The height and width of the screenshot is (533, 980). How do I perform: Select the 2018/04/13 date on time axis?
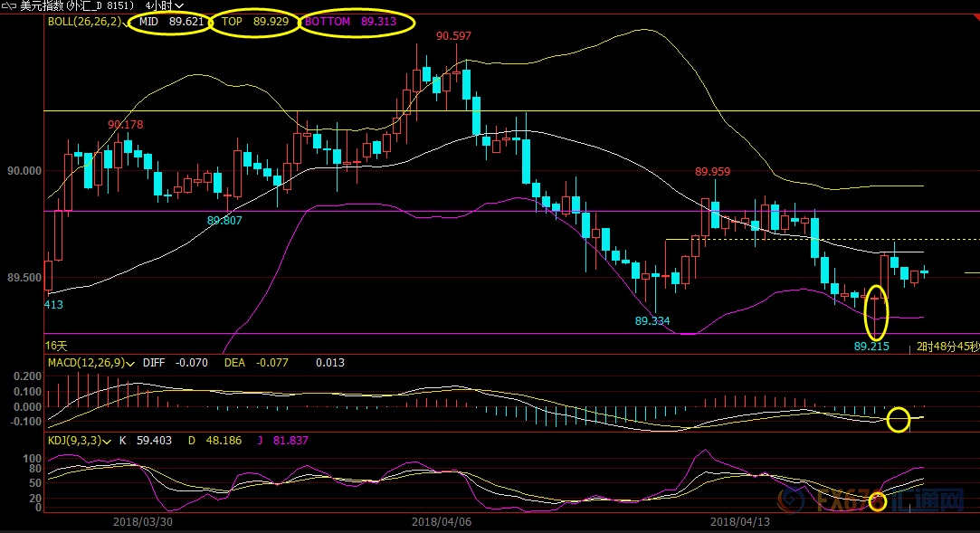click(x=737, y=521)
